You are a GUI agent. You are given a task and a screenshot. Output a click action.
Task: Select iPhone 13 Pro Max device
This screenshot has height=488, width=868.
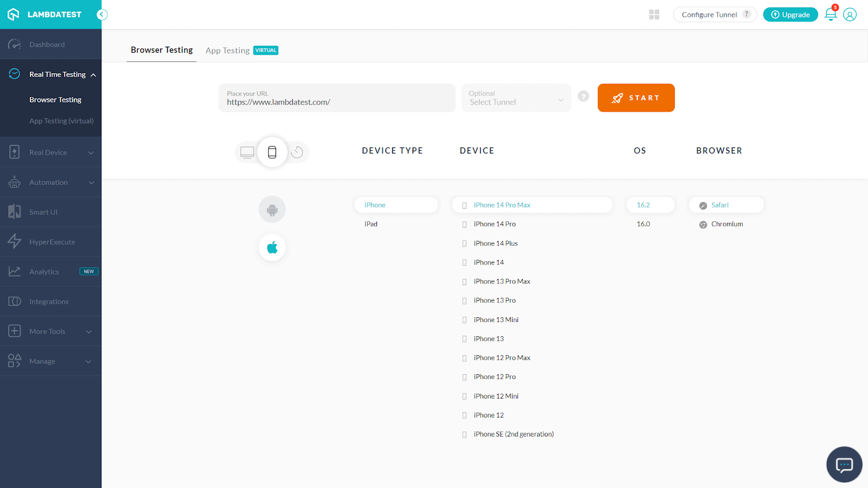pyautogui.click(x=502, y=281)
